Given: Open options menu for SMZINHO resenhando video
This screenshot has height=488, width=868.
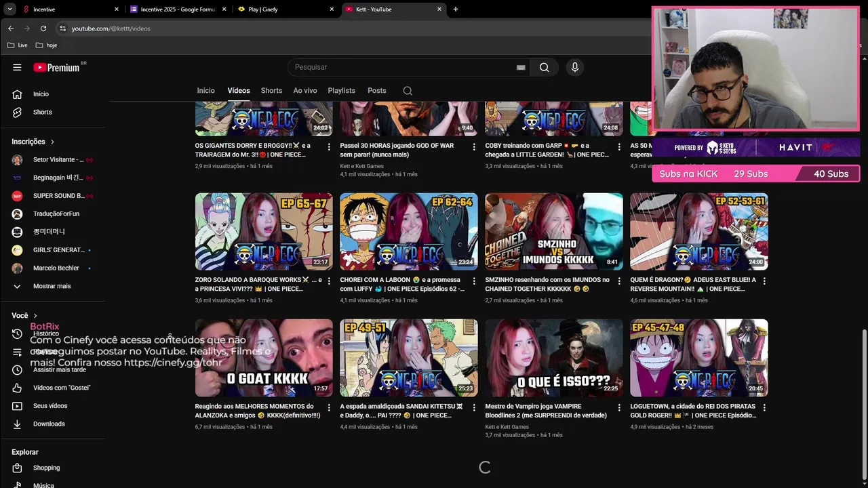Looking at the screenshot, I should 619,281.
